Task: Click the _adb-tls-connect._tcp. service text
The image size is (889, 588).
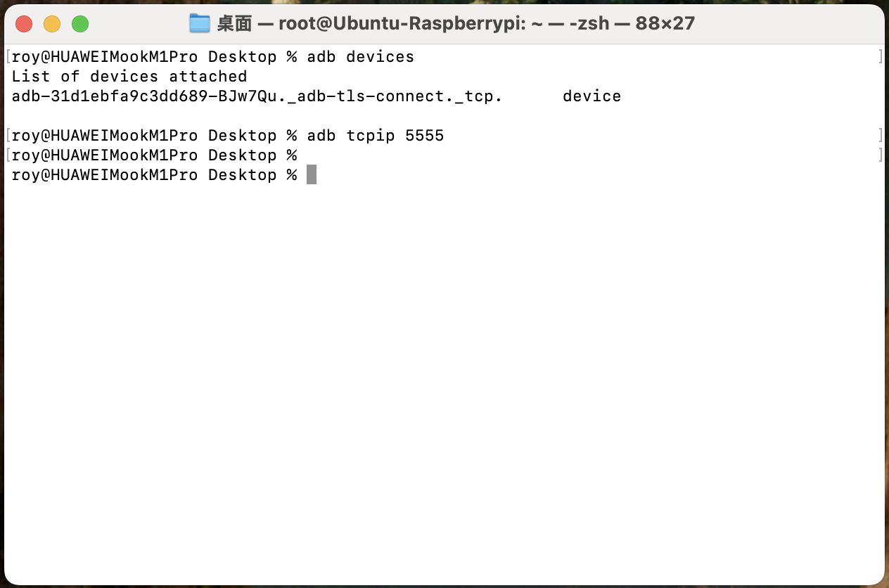Action: point(399,96)
